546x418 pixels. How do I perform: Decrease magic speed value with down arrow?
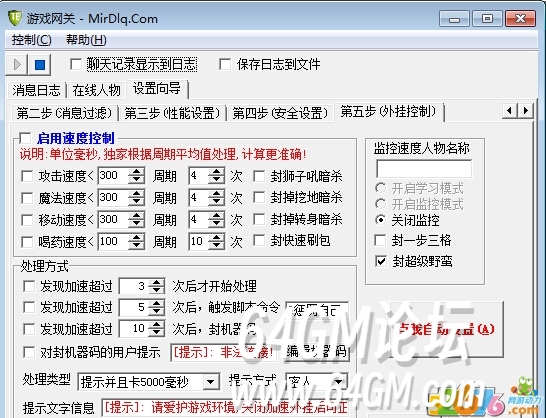coord(136,202)
